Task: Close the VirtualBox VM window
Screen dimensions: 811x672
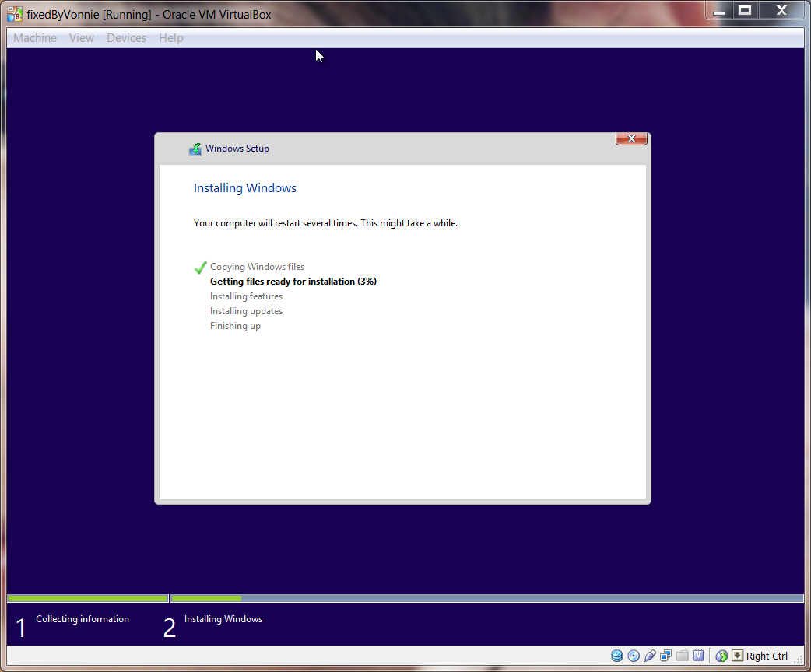Action: coord(781,10)
